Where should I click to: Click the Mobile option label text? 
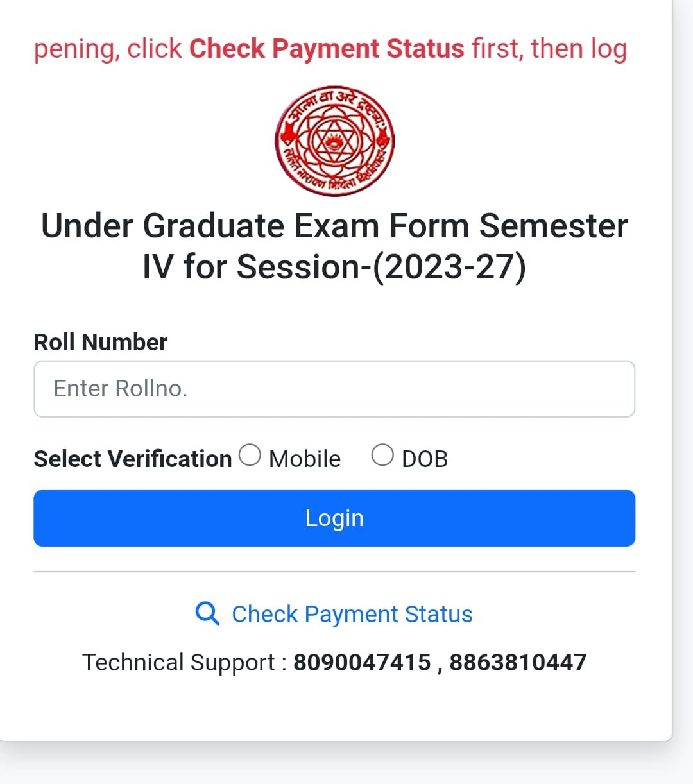[x=305, y=459]
